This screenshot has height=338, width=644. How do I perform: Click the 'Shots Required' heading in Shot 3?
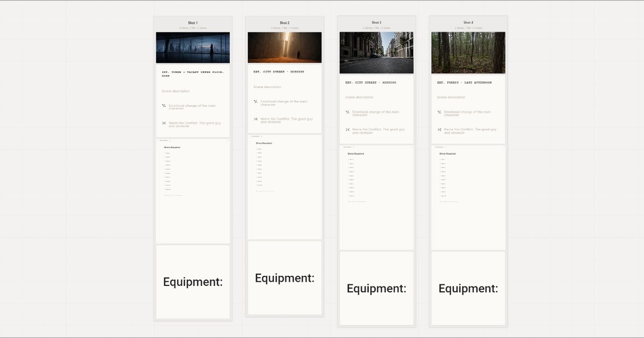click(x=356, y=154)
